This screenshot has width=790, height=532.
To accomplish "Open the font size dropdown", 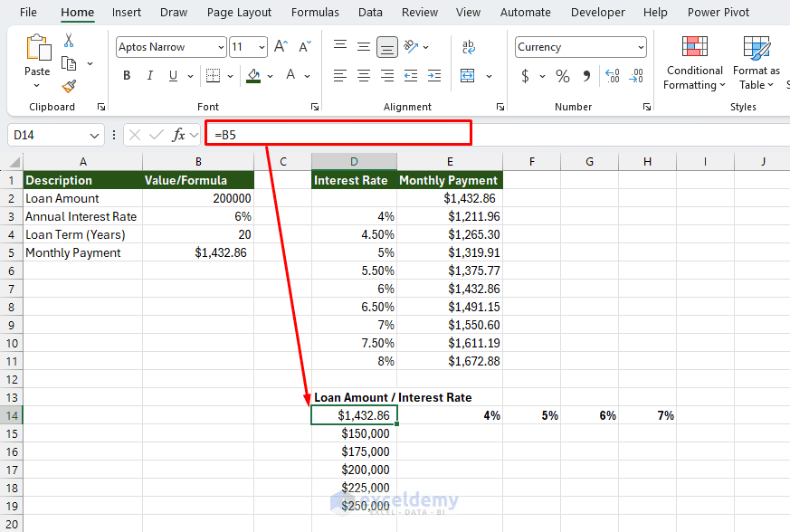I will pyautogui.click(x=262, y=47).
